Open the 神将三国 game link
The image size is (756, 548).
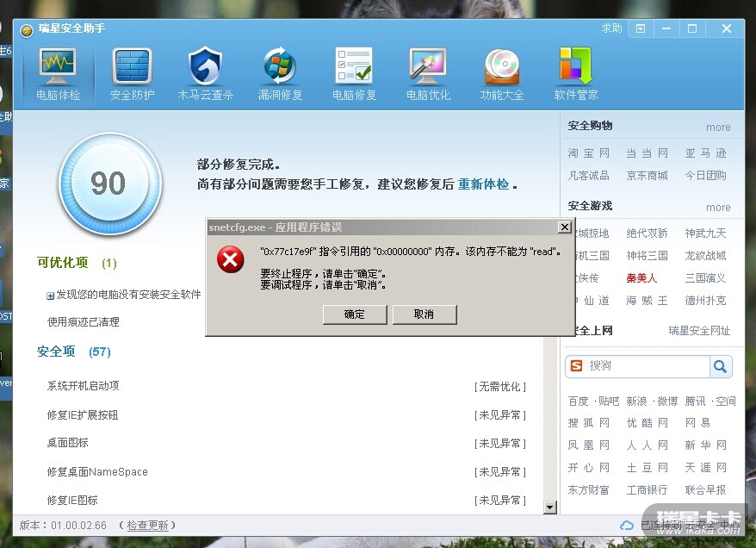tap(647, 256)
